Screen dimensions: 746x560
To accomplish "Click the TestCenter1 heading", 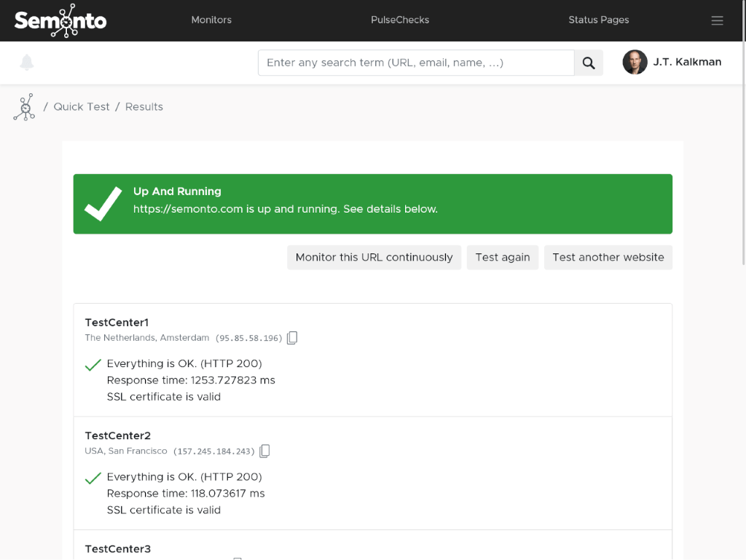I will (117, 323).
